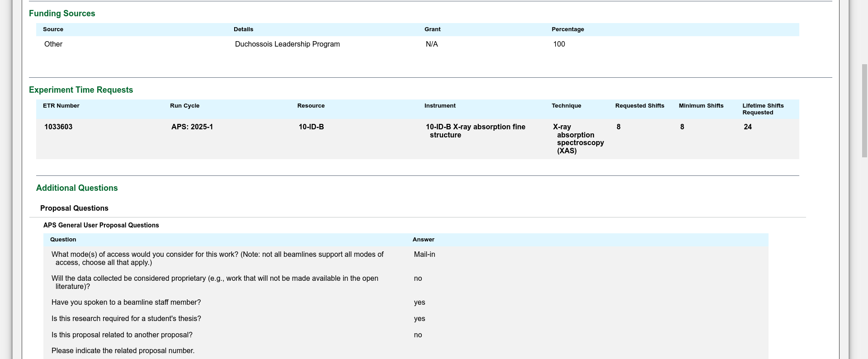868x359 pixels.
Task: Click the APS: 2025-1 run cycle cell
Action: 192,127
